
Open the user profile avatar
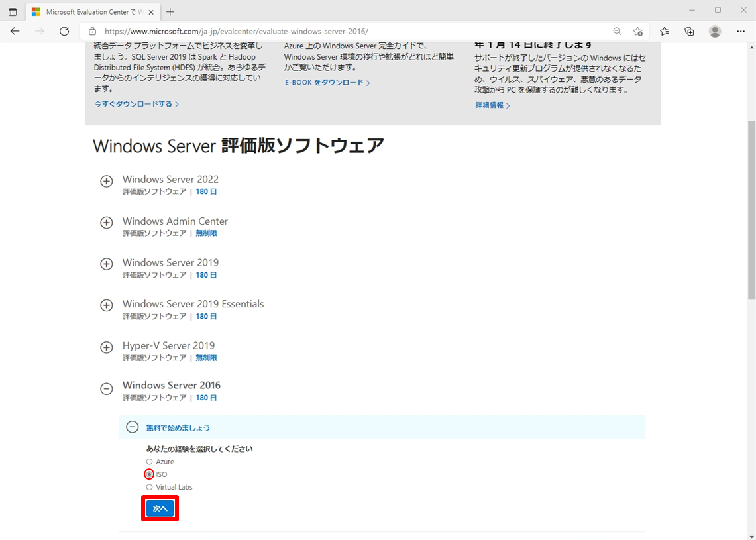pos(715,31)
